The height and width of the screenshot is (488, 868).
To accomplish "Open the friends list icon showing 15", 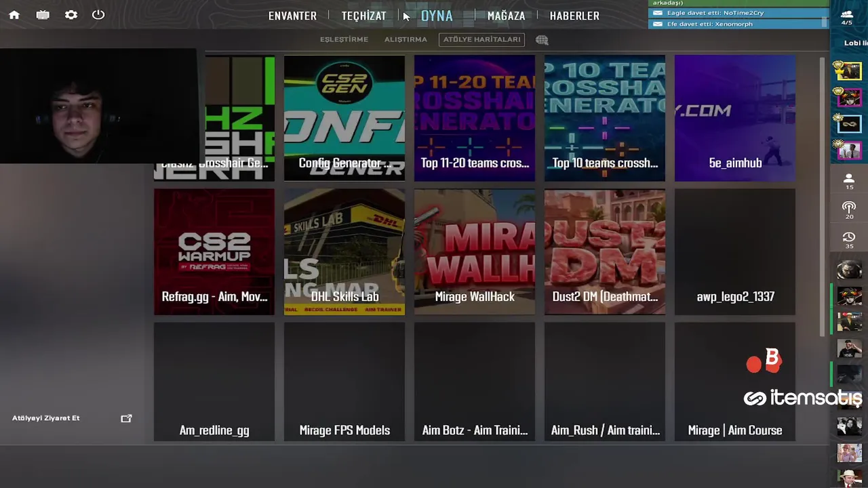I will [x=849, y=181].
